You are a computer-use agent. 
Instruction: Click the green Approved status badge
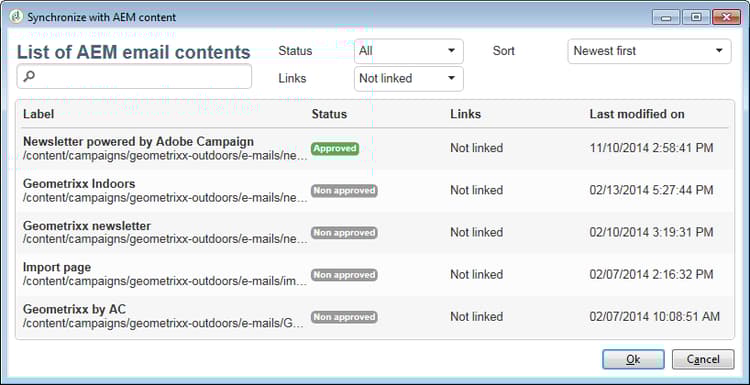coord(335,148)
